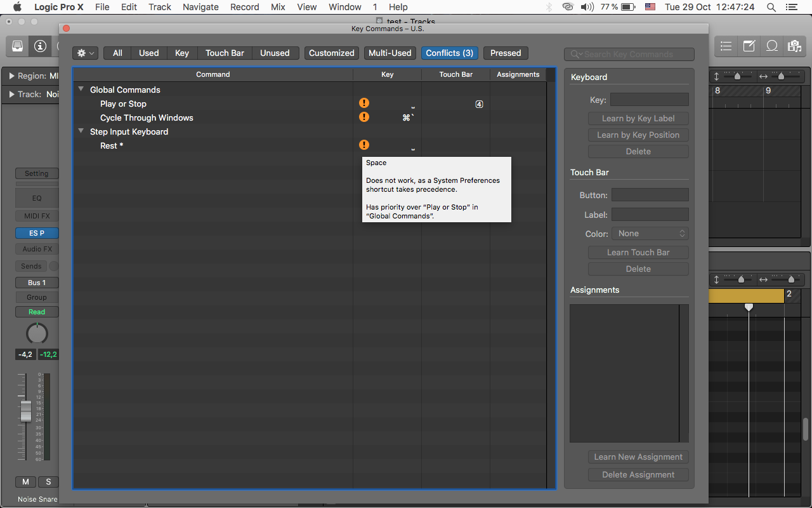Click Learn by Key Position button
812x508 pixels.
click(638, 135)
